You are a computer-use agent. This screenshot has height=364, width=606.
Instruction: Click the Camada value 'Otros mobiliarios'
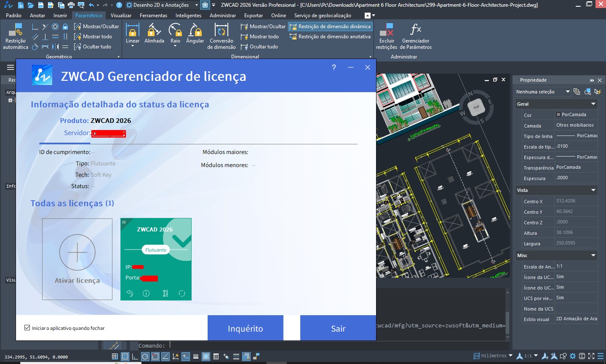click(575, 125)
